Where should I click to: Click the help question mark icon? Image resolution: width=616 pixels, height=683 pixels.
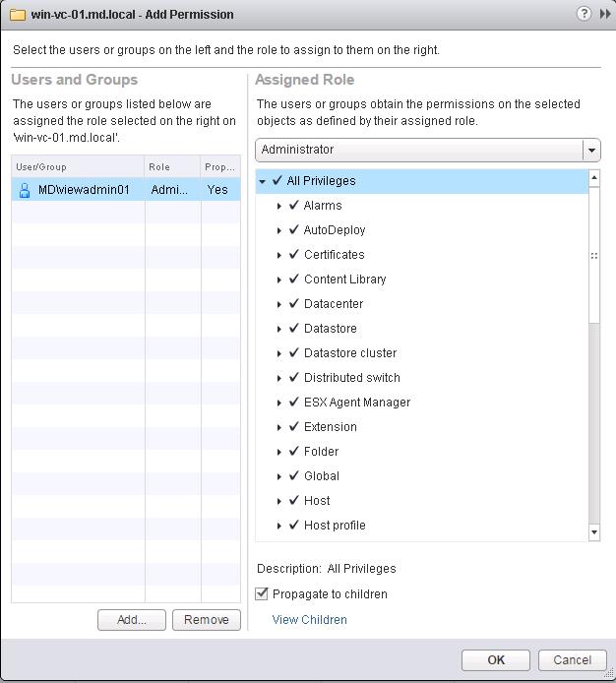pyautogui.click(x=584, y=14)
